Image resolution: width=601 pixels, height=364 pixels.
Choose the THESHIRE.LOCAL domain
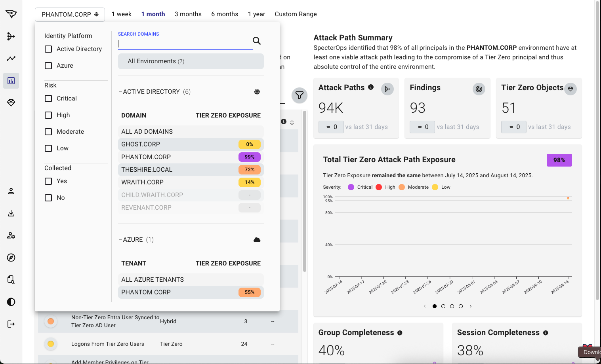click(191, 170)
